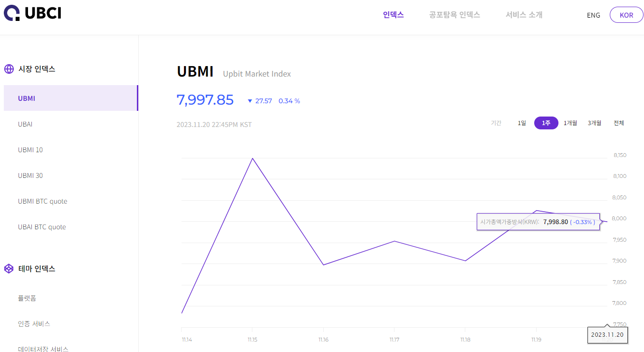This screenshot has width=644, height=352.
Task: Click the 11.18 x-axis date label
Action: click(x=465, y=340)
